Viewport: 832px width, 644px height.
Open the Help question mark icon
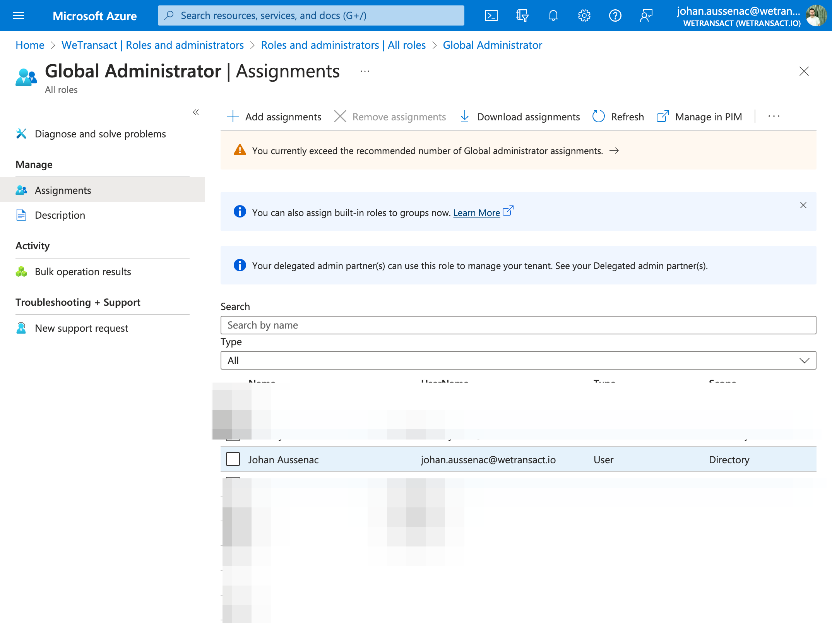click(615, 15)
